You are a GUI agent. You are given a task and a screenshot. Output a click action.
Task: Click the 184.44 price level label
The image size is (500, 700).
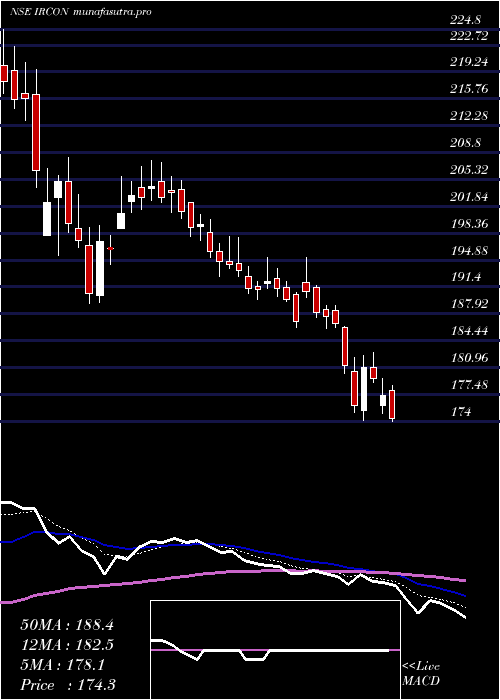click(469, 331)
